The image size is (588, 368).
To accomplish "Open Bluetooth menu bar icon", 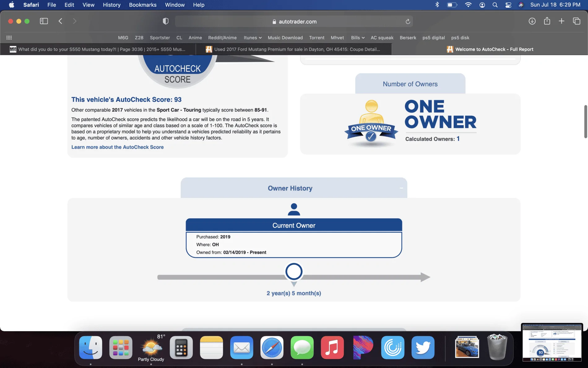I will (437, 5).
